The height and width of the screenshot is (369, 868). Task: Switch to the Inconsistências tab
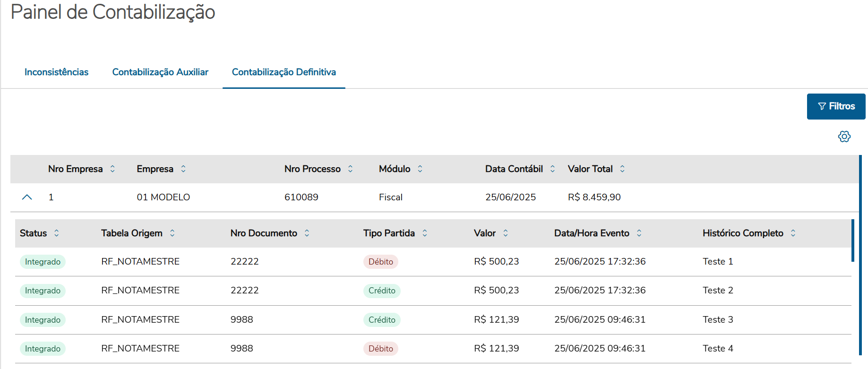pyautogui.click(x=56, y=72)
